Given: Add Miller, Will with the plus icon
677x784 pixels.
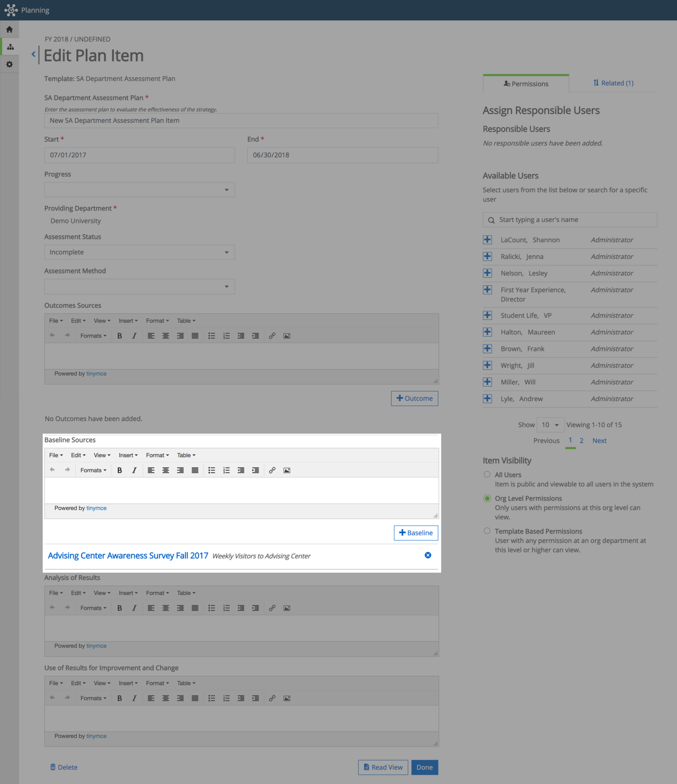Looking at the screenshot, I should (x=487, y=382).
